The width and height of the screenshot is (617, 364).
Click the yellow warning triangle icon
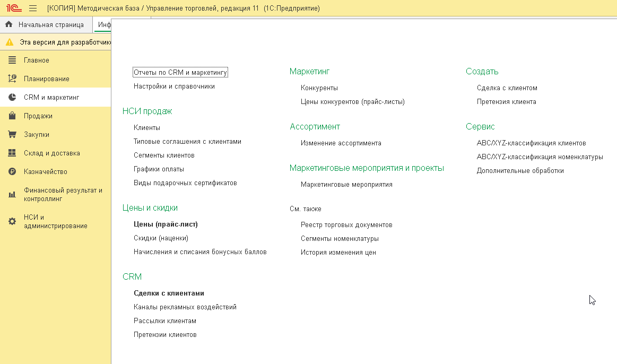(x=10, y=42)
